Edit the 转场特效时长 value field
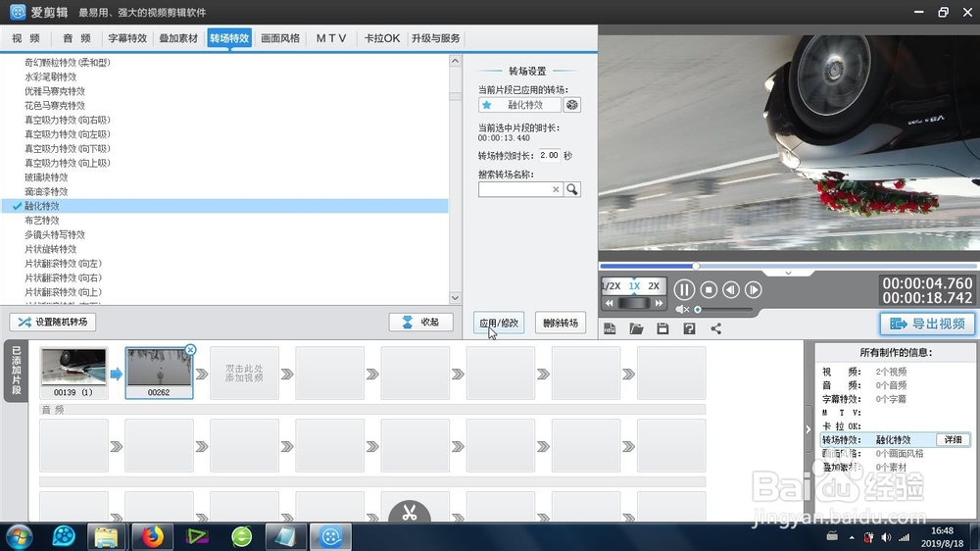 point(550,155)
